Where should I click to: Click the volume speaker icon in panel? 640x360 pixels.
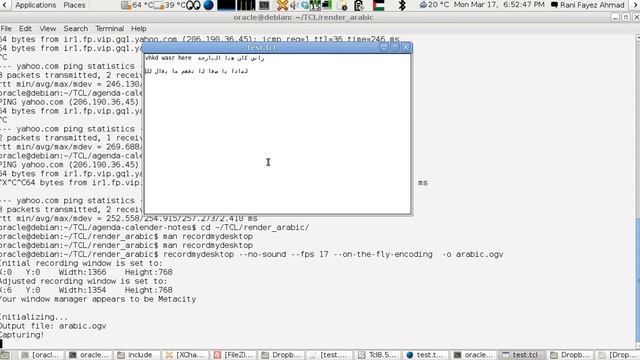[x=294, y=5]
